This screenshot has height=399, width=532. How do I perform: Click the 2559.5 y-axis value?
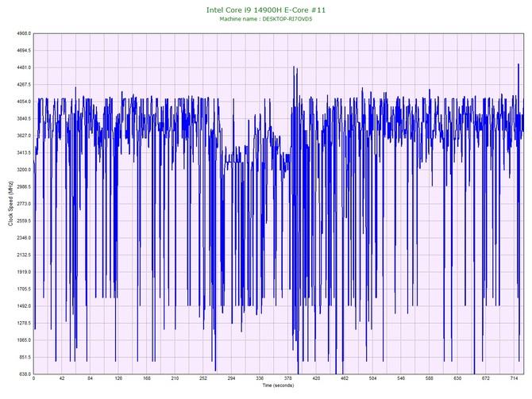tap(24, 221)
